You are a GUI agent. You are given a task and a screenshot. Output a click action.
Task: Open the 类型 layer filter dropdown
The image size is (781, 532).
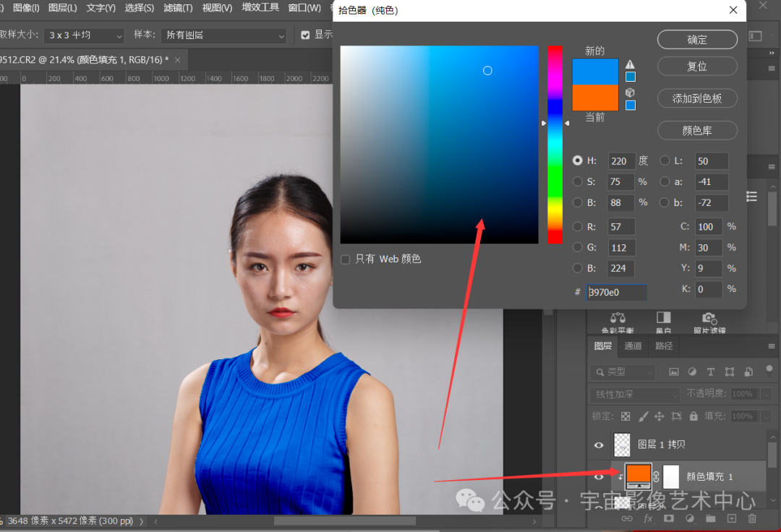623,372
